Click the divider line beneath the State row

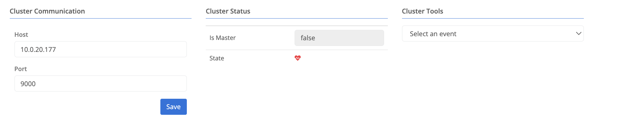(x=296, y=67)
